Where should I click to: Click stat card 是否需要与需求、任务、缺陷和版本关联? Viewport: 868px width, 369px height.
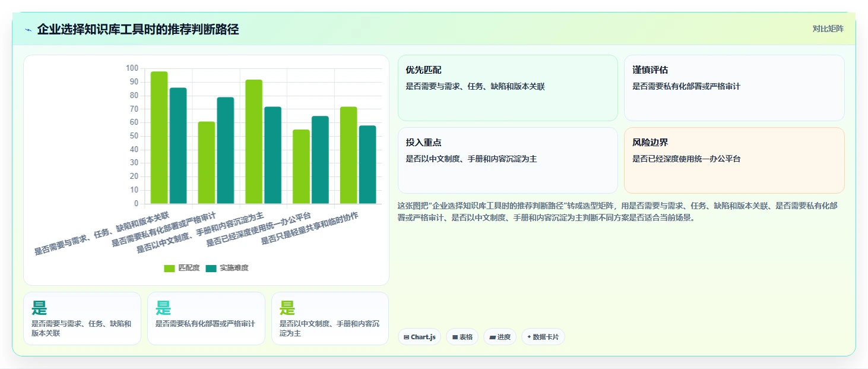coord(82,318)
